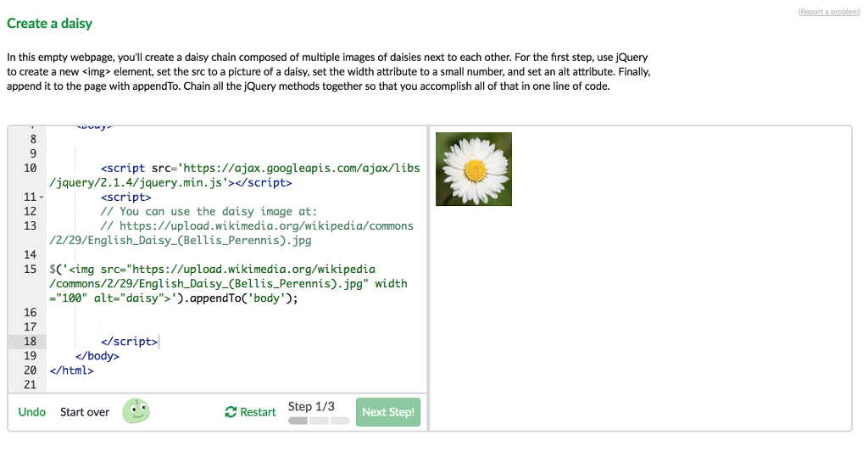Click the green Oh Noes guy avatar
This screenshot has width=868, height=451.
tap(136, 411)
